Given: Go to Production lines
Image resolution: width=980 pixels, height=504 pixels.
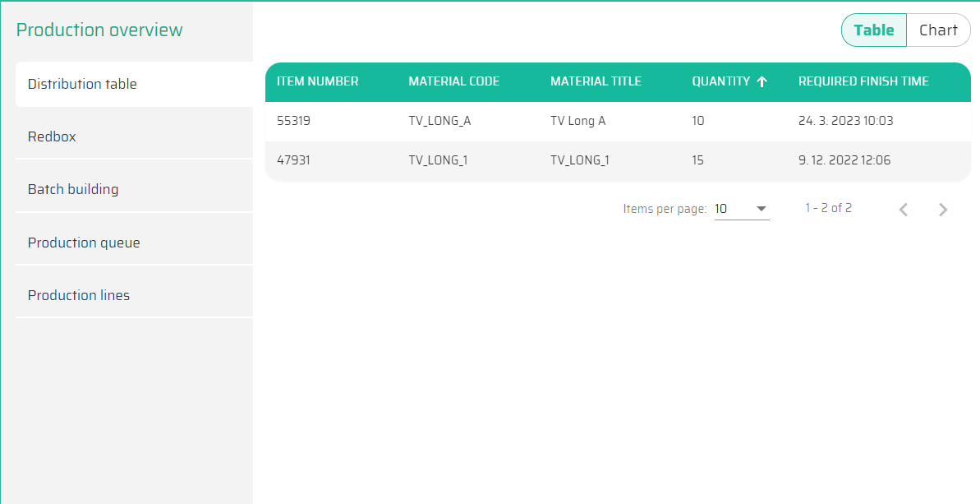Looking at the screenshot, I should (79, 295).
